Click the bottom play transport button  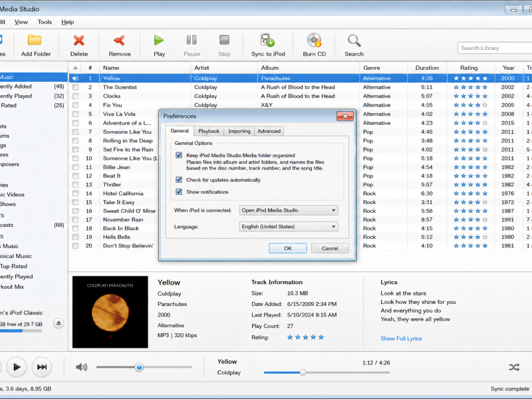pyautogui.click(x=16, y=367)
